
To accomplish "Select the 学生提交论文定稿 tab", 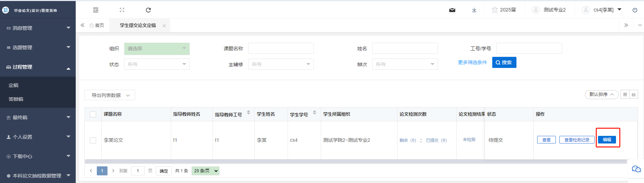I will (x=138, y=25).
